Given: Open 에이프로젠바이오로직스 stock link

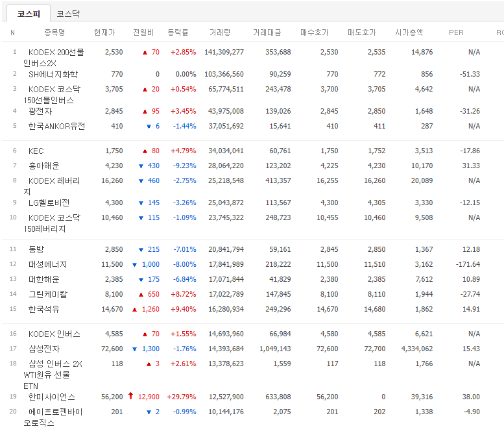Looking at the screenshot, I should pos(53,417).
